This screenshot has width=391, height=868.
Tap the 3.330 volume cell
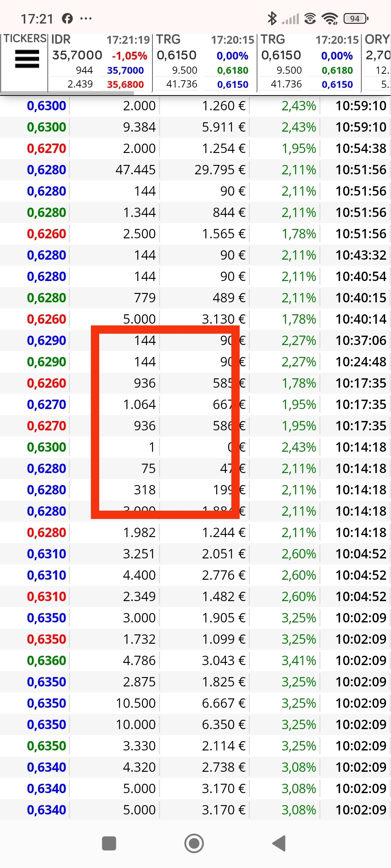(139, 746)
